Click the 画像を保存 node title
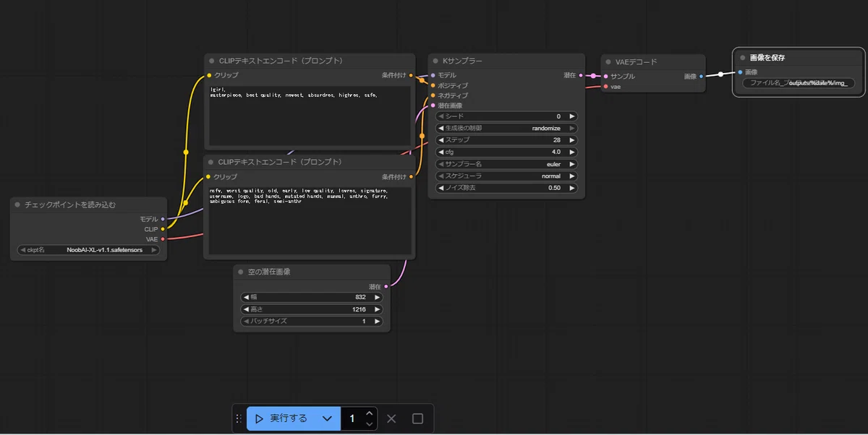The image size is (868, 435). pyautogui.click(x=767, y=57)
